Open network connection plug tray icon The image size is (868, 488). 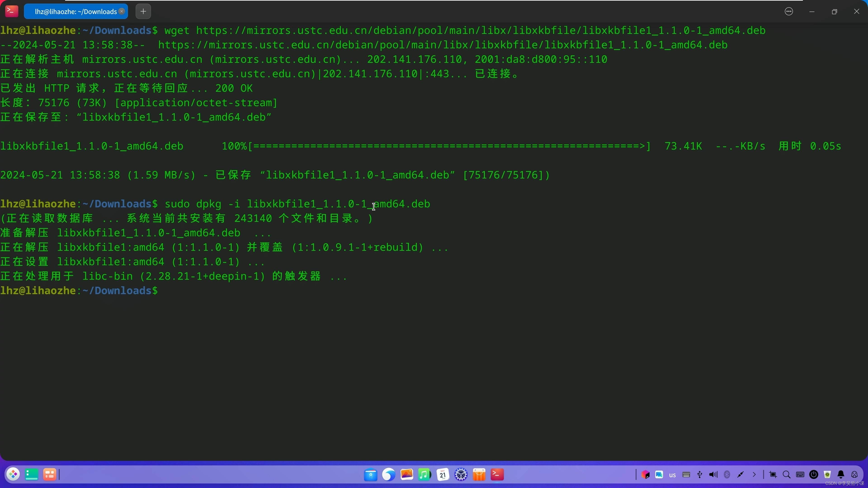click(x=740, y=474)
